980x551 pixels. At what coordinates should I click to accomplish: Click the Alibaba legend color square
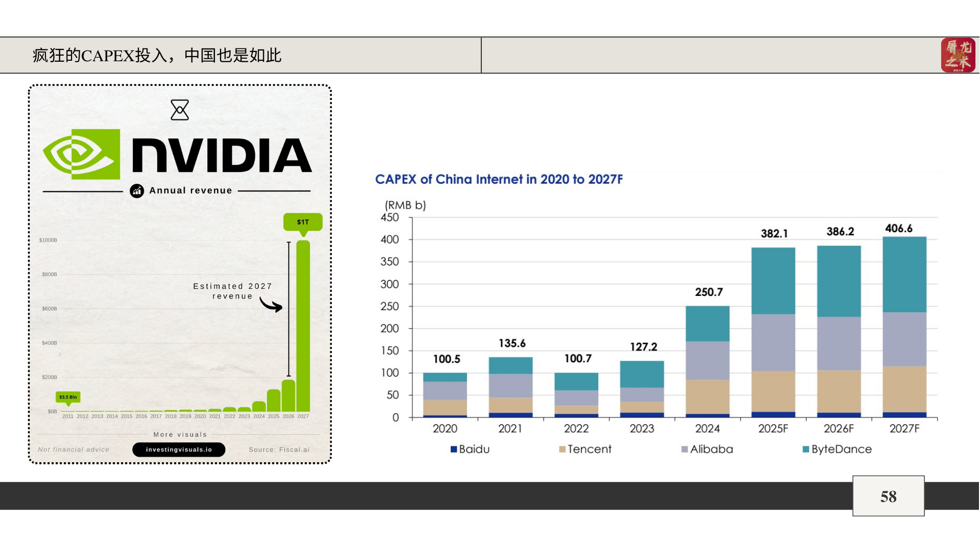pyautogui.click(x=684, y=449)
